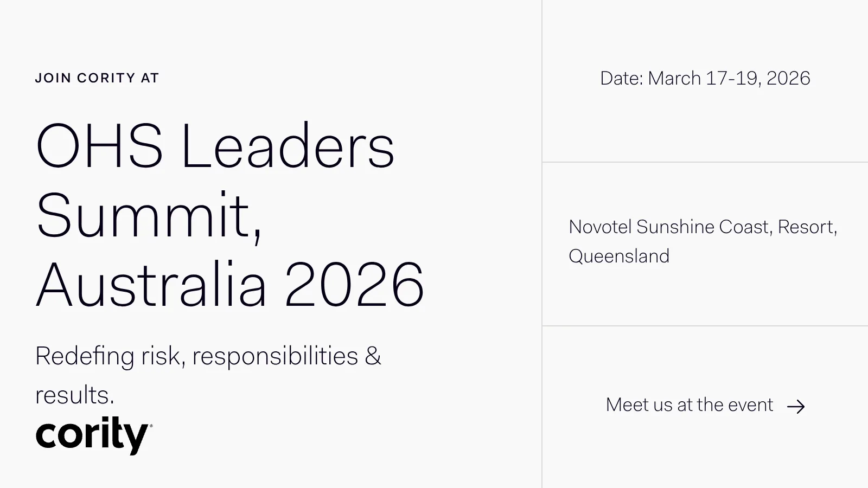Image resolution: width=868 pixels, height=488 pixels.
Task: Click the word 'results.' below the tagline
Action: 75,395
